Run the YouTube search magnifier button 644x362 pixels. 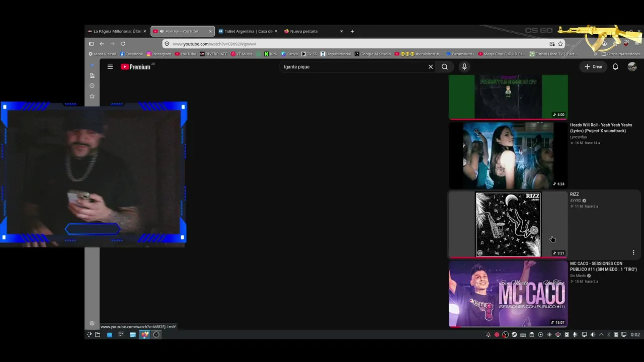click(x=445, y=67)
